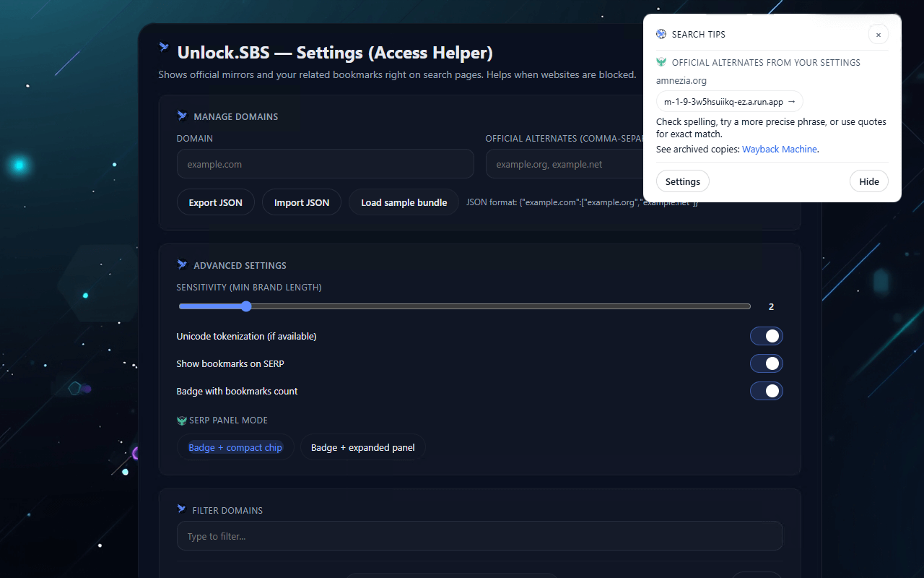Toggle Unicode tokenization switch
924x578 pixels.
[767, 336]
